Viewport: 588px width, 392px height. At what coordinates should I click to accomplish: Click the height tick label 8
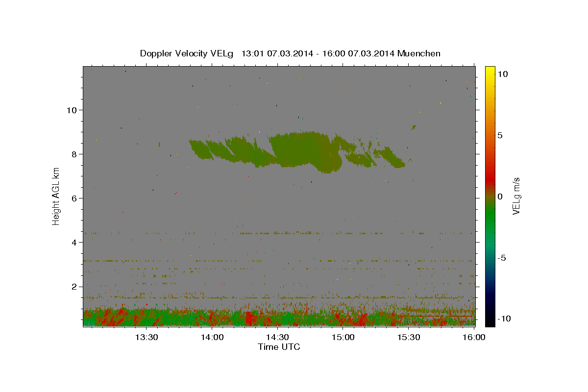(x=74, y=154)
